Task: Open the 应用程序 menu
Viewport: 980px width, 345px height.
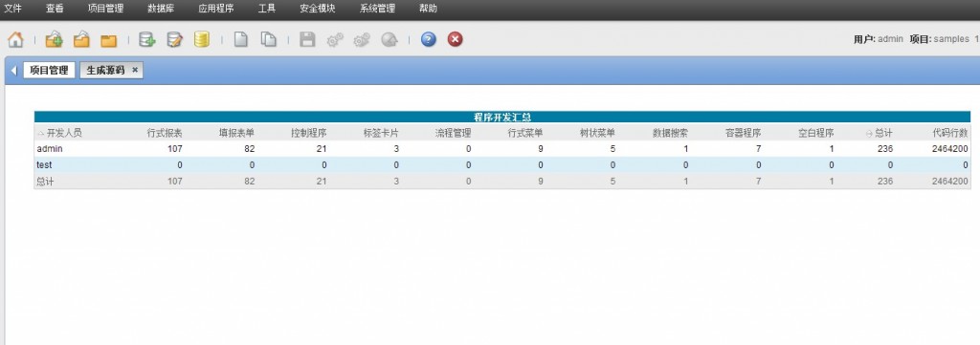Action: 215,9
